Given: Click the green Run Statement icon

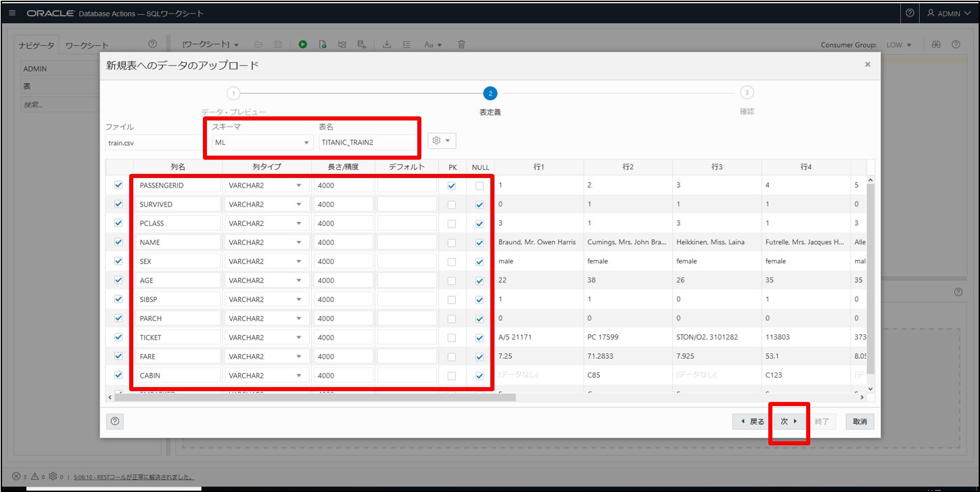Looking at the screenshot, I should 303,45.
